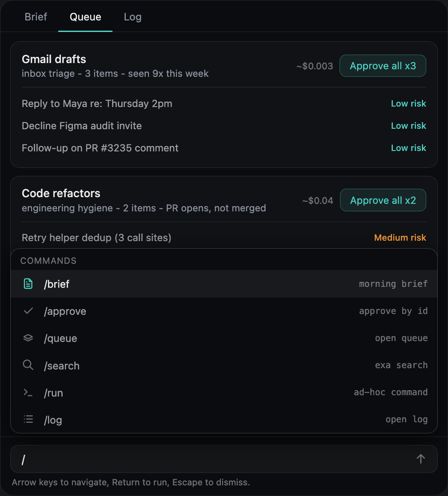Open the Log tab
The image size is (448, 496).
tap(132, 17)
